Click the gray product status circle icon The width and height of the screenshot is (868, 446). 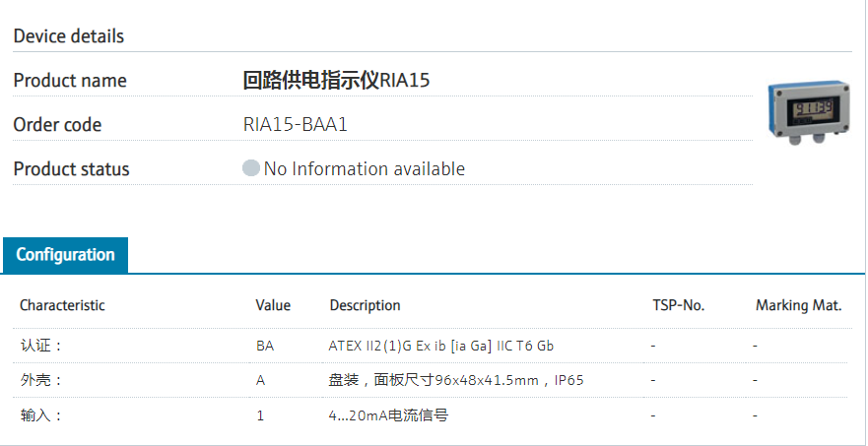(x=251, y=168)
